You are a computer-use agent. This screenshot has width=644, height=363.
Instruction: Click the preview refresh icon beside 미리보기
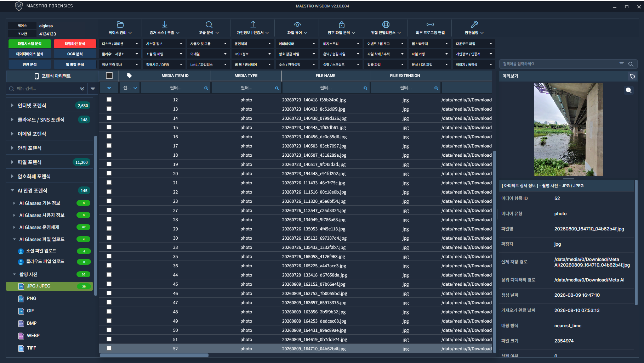632,76
